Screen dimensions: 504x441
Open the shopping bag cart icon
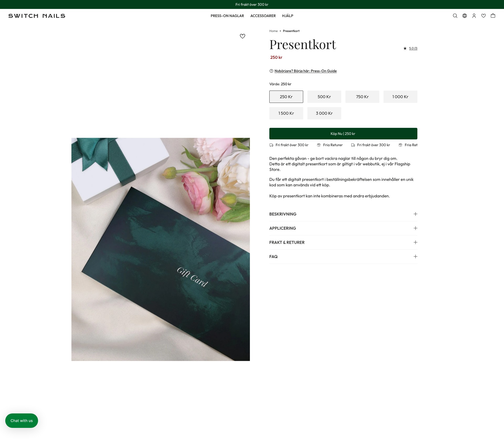click(x=493, y=16)
